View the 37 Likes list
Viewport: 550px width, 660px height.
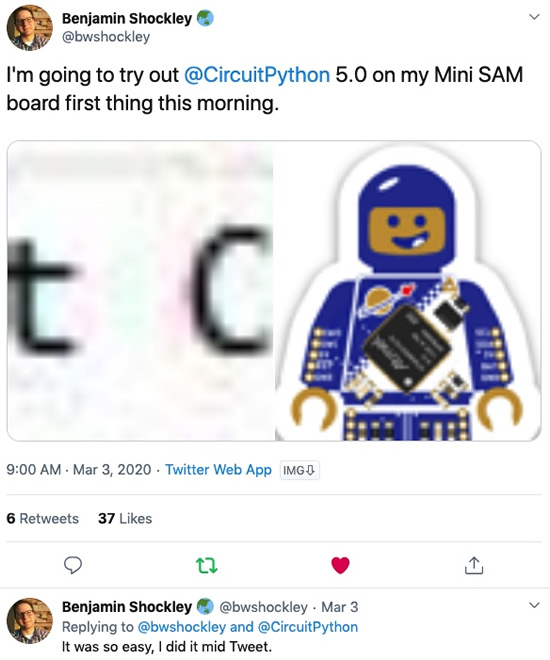point(125,519)
